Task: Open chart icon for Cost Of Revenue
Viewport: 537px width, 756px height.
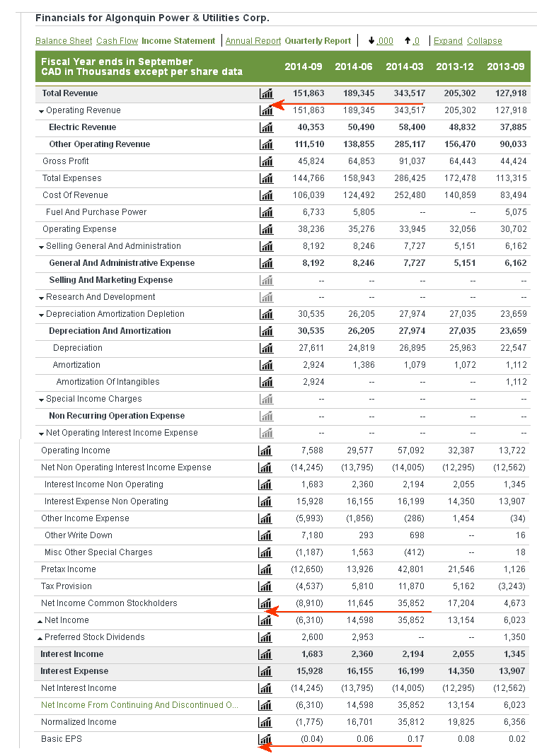Action: [x=266, y=195]
